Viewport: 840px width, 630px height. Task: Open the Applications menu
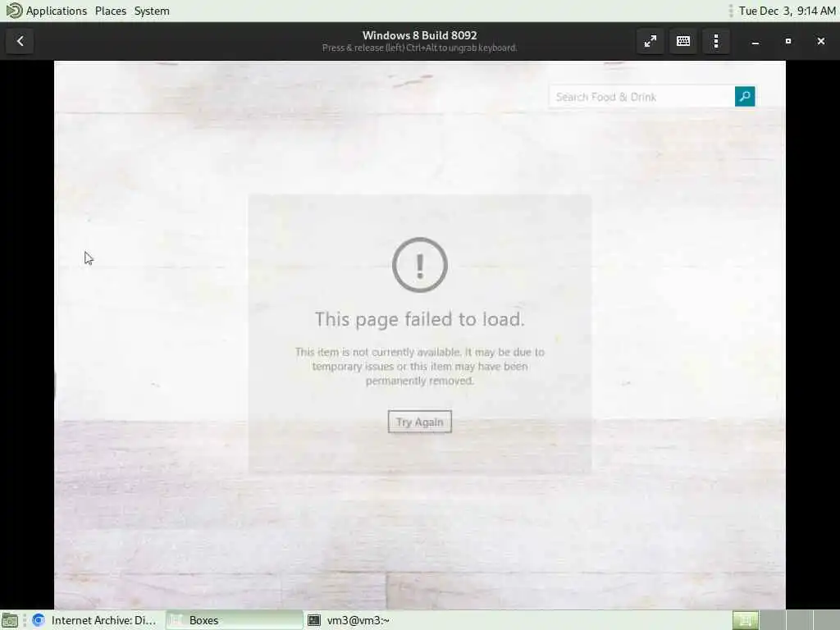(x=57, y=11)
